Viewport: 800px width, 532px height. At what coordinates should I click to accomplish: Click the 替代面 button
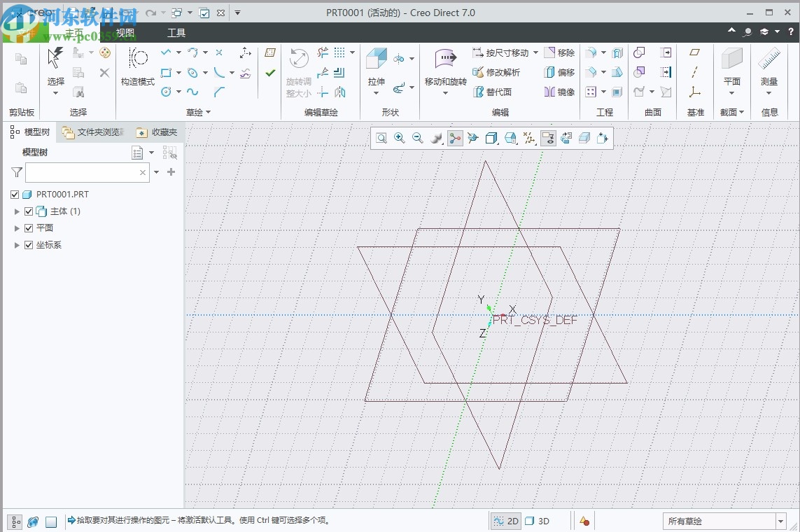[x=498, y=92]
